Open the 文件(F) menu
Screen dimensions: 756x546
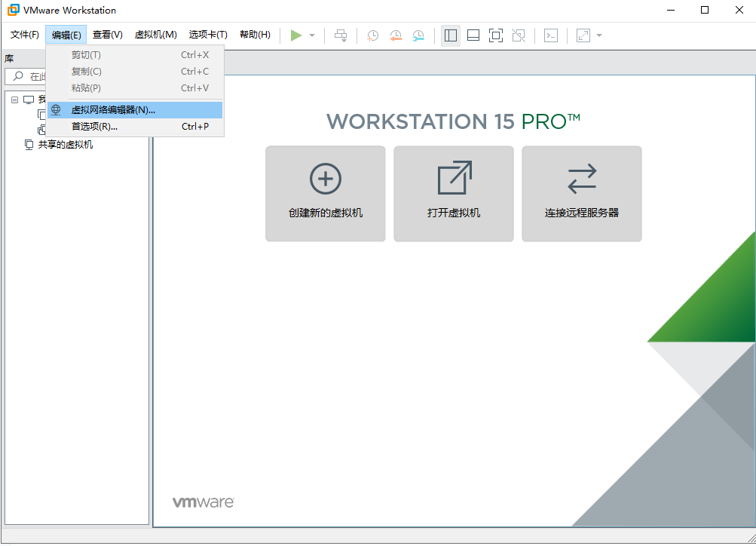25,35
